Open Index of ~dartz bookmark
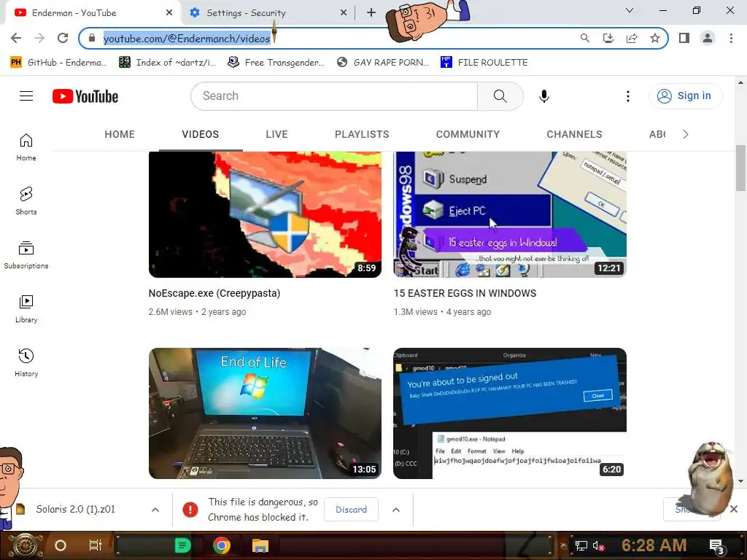Screen dimensions: 747x560 [x=168, y=63]
